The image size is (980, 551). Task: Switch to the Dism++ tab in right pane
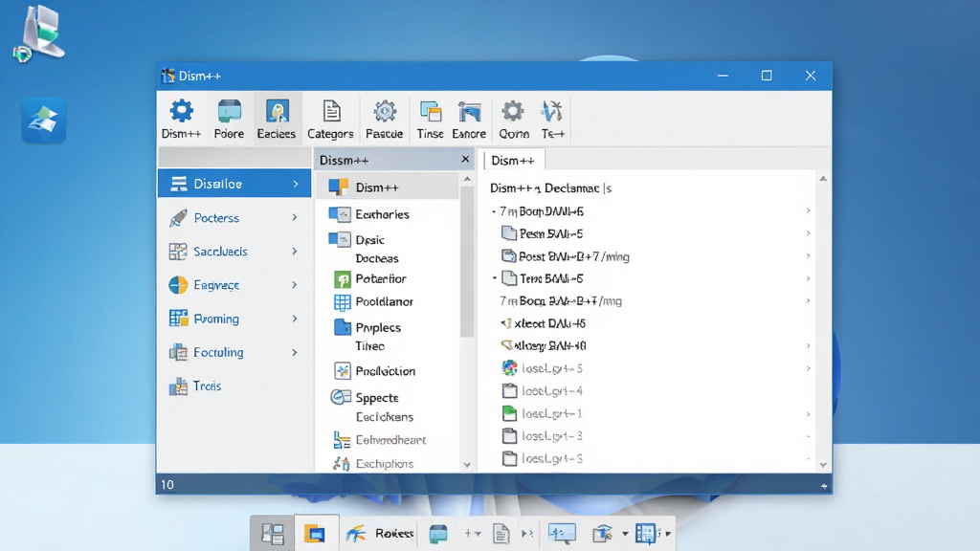(513, 161)
